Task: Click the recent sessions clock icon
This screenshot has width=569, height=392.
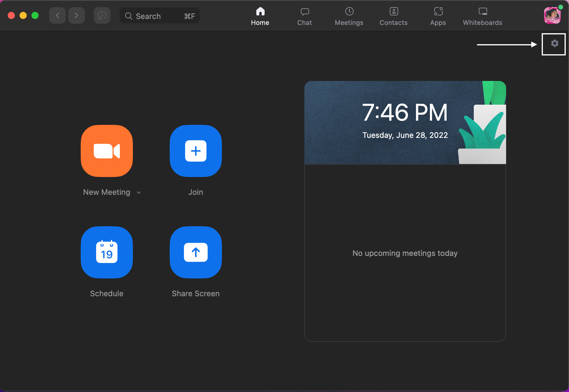Action: [102, 15]
